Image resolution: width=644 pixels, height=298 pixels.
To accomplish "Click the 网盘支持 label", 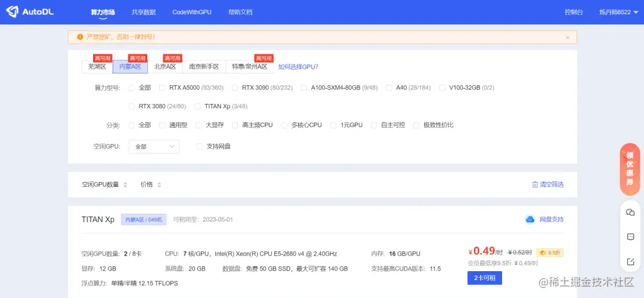I will 552,219.
